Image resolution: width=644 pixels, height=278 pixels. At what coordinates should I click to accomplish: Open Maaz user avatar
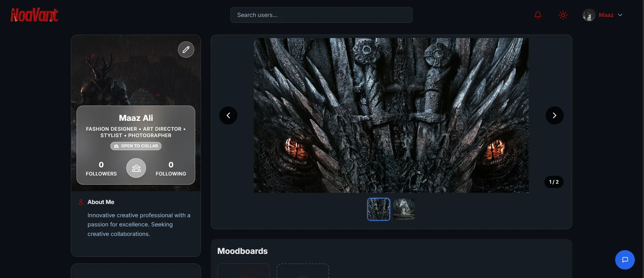pos(589,15)
